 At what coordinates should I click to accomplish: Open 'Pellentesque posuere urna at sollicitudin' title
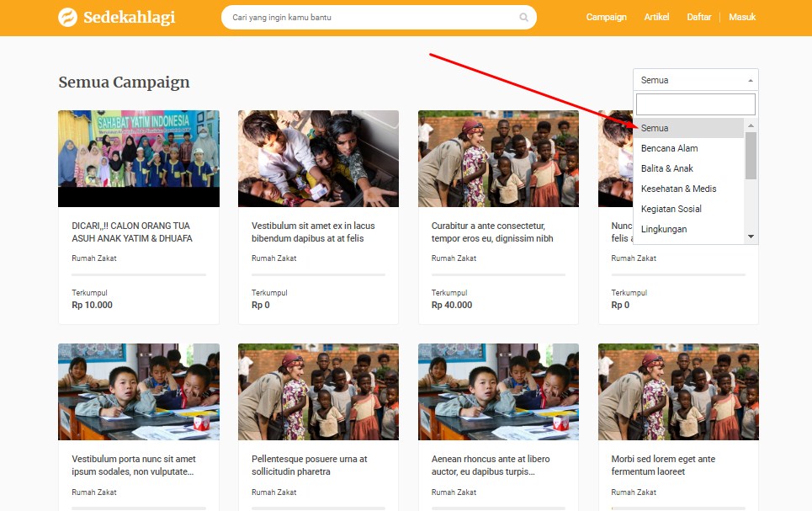(309, 466)
